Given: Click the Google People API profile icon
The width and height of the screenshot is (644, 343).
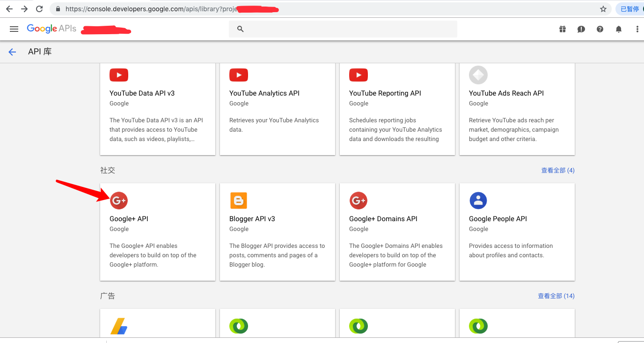Looking at the screenshot, I should click(x=478, y=200).
